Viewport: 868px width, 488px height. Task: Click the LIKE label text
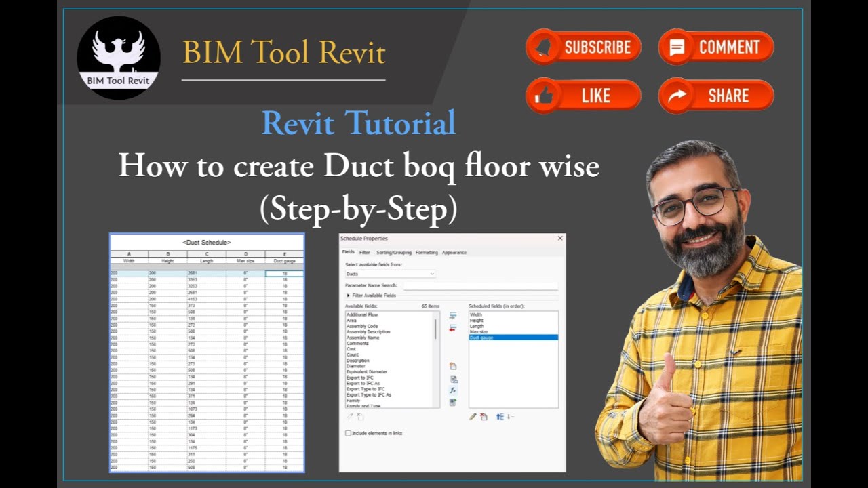(x=596, y=96)
